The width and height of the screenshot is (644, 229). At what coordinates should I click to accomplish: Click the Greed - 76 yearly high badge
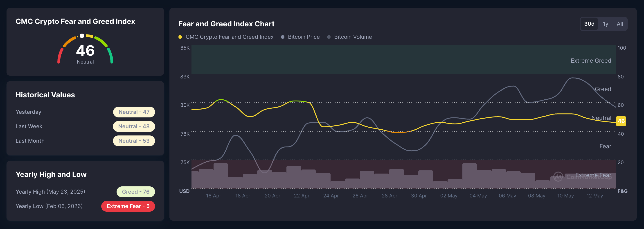click(136, 192)
